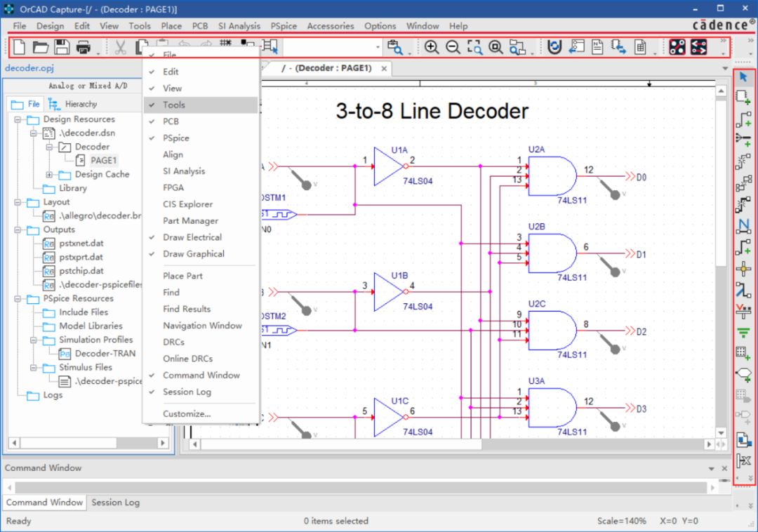758x532 pixels.
Task: Open the Accessories menu
Action: pyautogui.click(x=331, y=26)
